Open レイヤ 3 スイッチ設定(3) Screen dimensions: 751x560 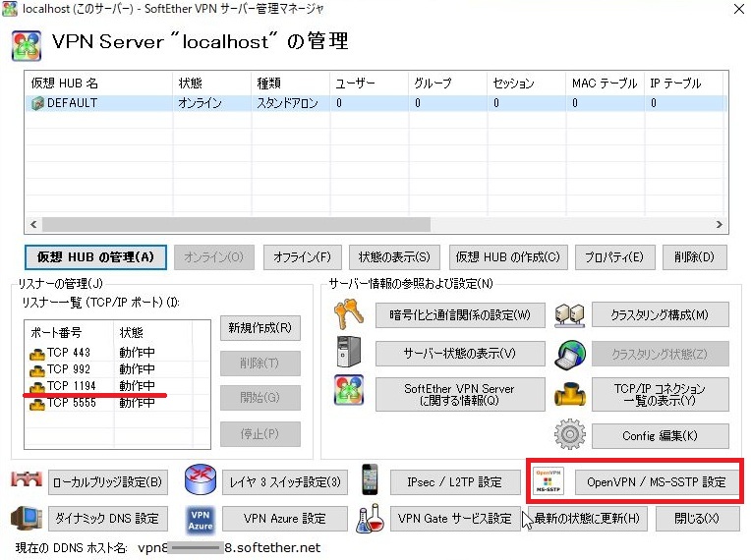pos(285,482)
